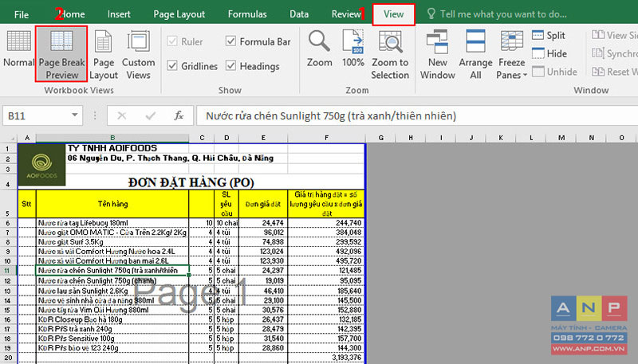Hide the current window

point(549,53)
